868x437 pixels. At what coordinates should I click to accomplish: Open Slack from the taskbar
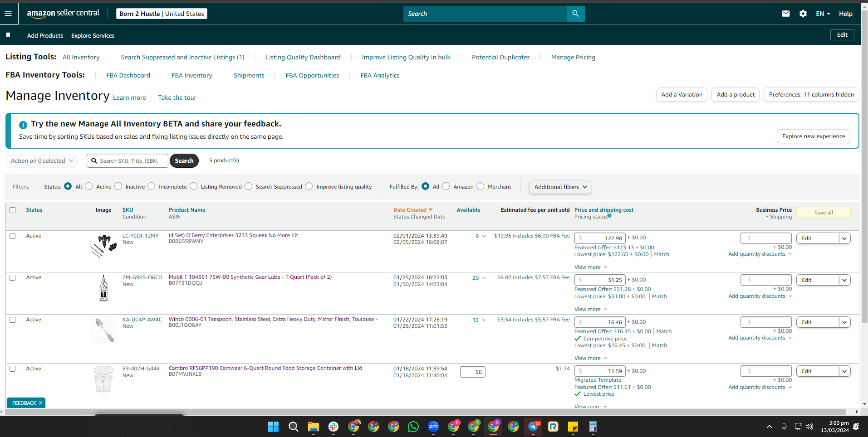[333, 427]
